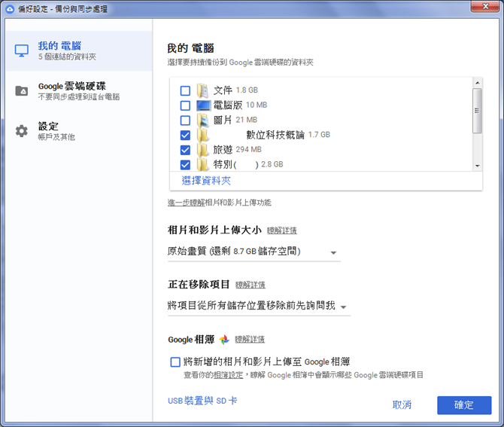Viewport: 504px width, 427px height.
Task: Open the 相簿設定 link
Action: 228,375
